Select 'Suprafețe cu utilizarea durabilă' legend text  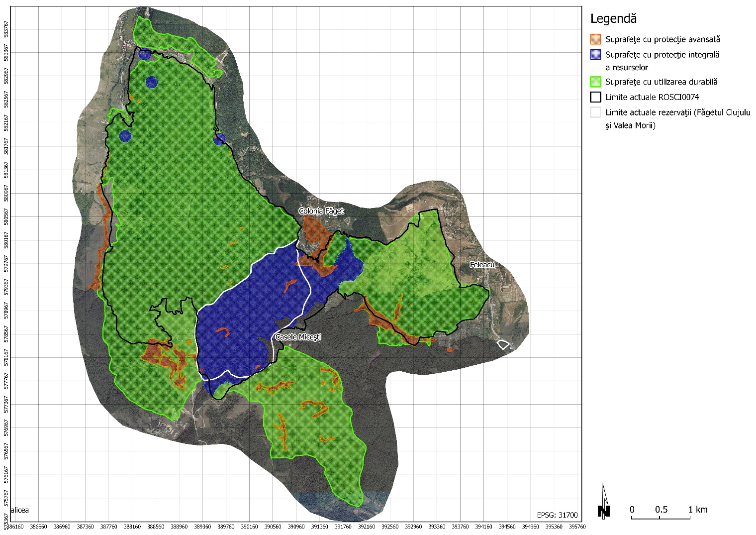pos(661,82)
